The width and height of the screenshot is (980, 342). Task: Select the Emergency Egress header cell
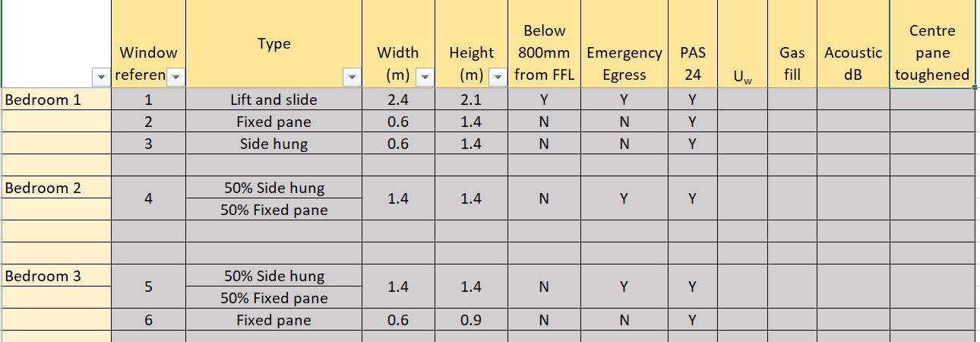click(x=624, y=44)
